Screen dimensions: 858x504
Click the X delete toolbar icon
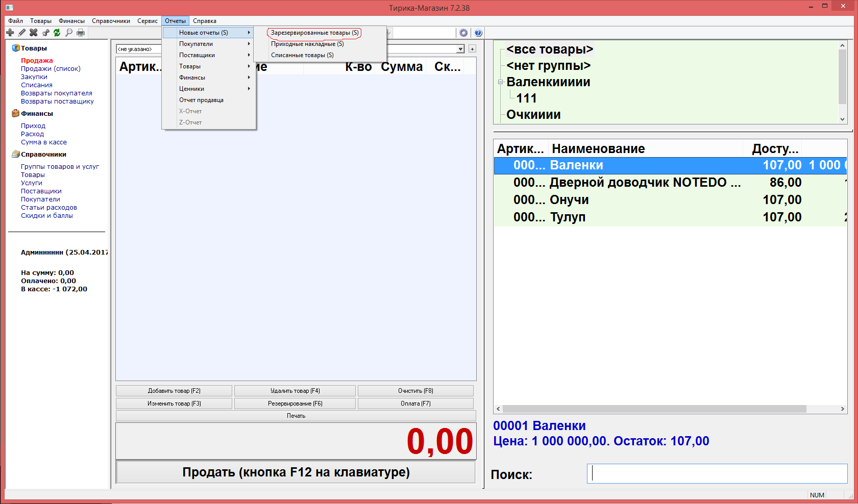(34, 33)
